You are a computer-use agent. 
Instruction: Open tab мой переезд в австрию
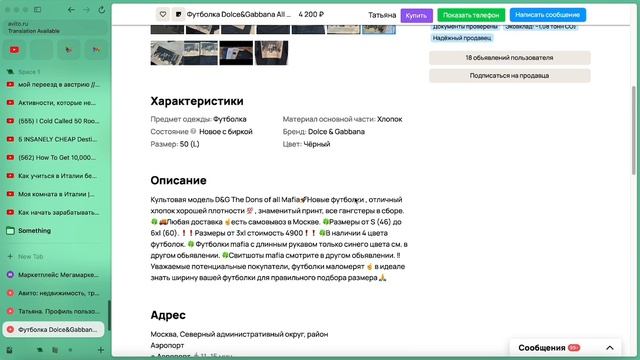54,84
